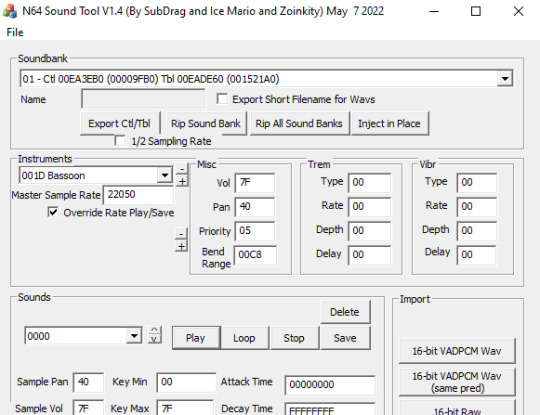
Task: Edit the Key Max field
Action: 185,408
